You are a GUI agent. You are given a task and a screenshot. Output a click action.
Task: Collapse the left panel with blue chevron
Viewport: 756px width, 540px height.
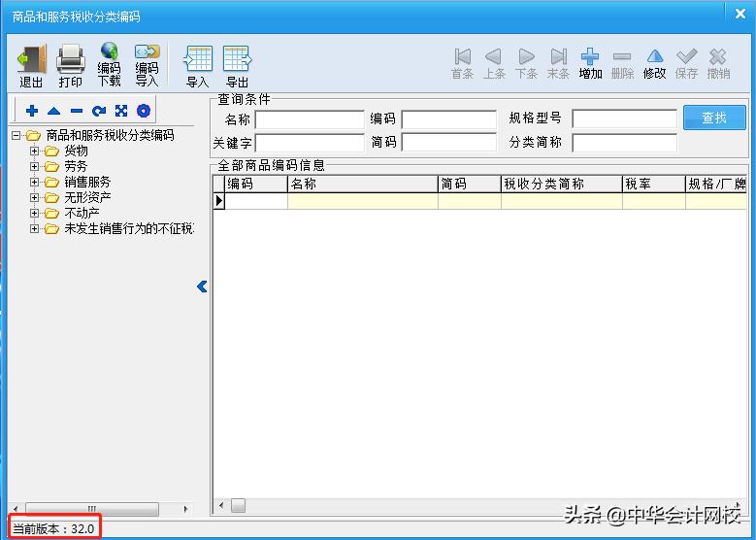202,287
